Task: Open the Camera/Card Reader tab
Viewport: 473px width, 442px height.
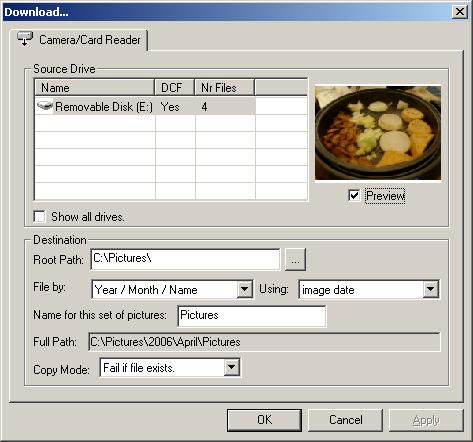Action: pyautogui.click(x=79, y=40)
